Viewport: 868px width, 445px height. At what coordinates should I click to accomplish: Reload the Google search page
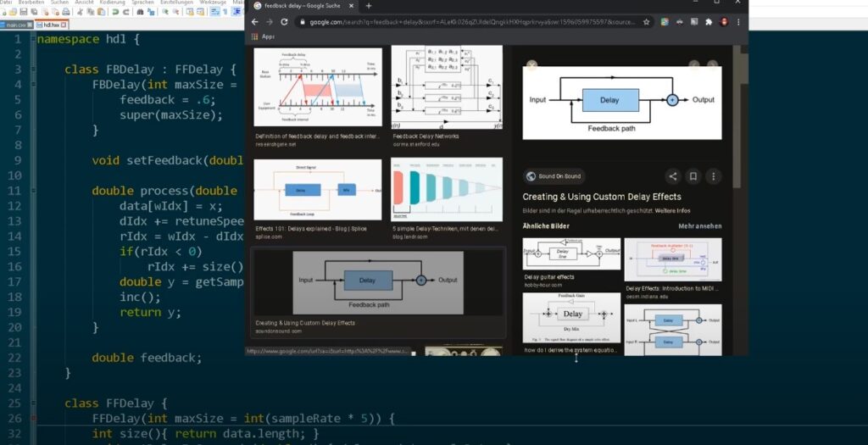click(286, 21)
